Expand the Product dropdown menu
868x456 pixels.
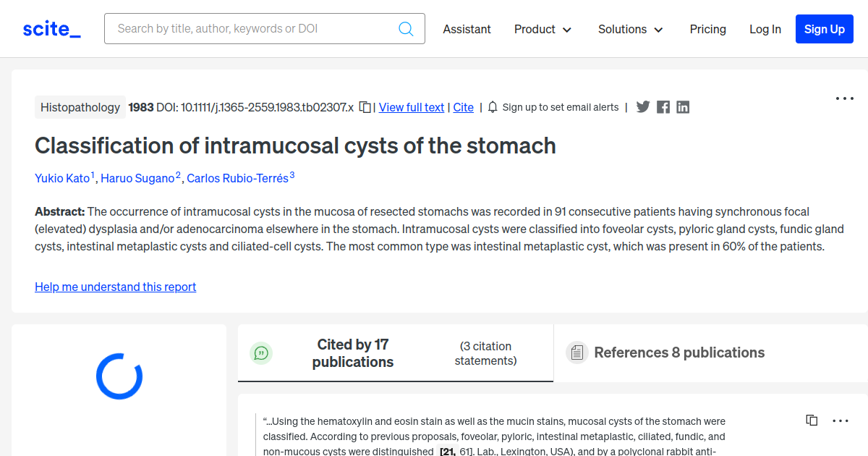click(x=543, y=29)
